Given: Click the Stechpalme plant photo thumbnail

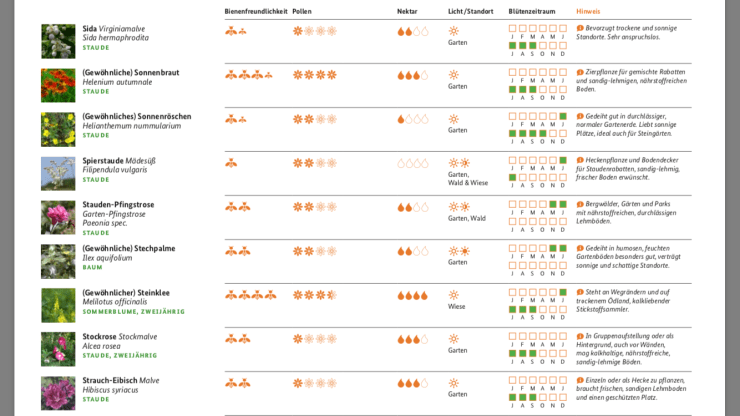Looking at the screenshot, I should (58, 261).
